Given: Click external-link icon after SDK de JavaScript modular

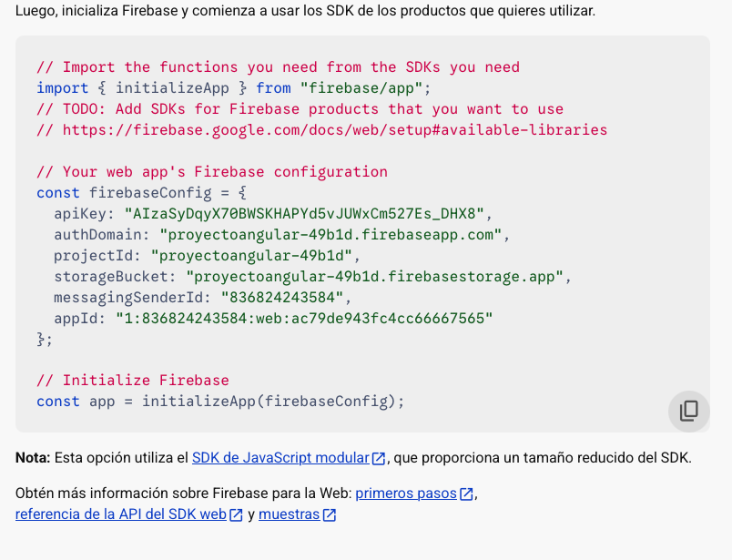Looking at the screenshot, I should tap(379, 458).
